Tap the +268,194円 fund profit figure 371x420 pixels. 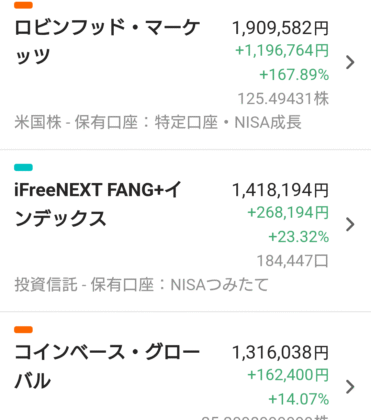tap(288, 213)
